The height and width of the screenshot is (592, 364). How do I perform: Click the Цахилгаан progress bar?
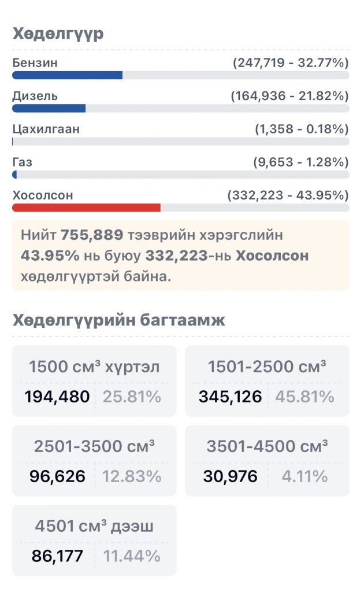pyautogui.click(x=180, y=141)
